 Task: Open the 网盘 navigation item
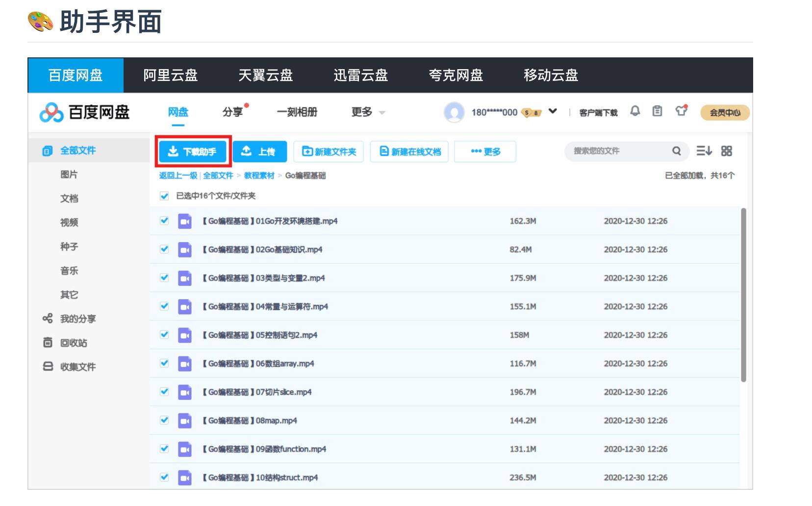coord(178,112)
